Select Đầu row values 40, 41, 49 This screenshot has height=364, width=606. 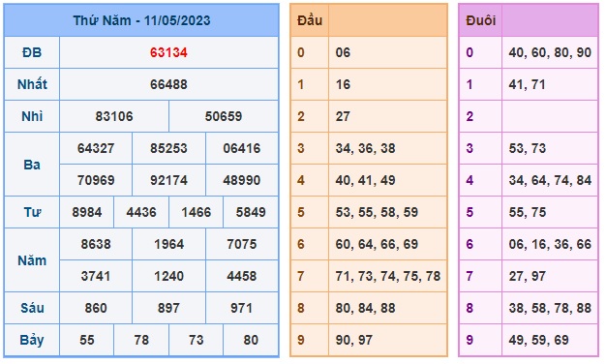point(365,180)
